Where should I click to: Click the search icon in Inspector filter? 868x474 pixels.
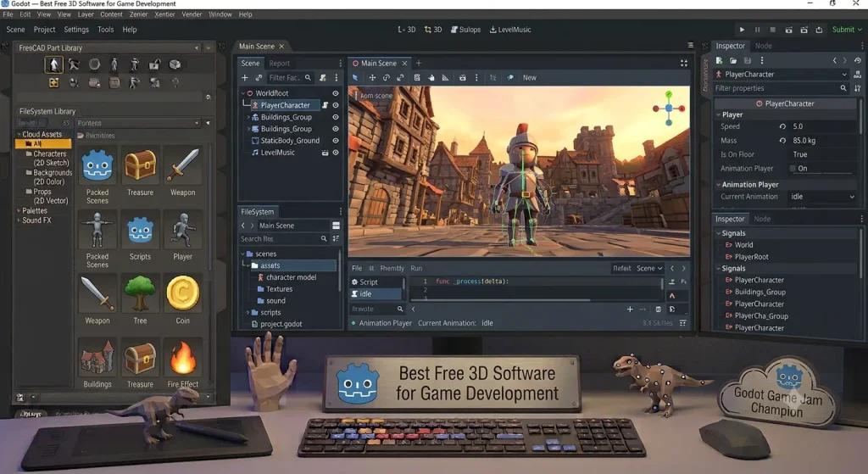point(843,88)
